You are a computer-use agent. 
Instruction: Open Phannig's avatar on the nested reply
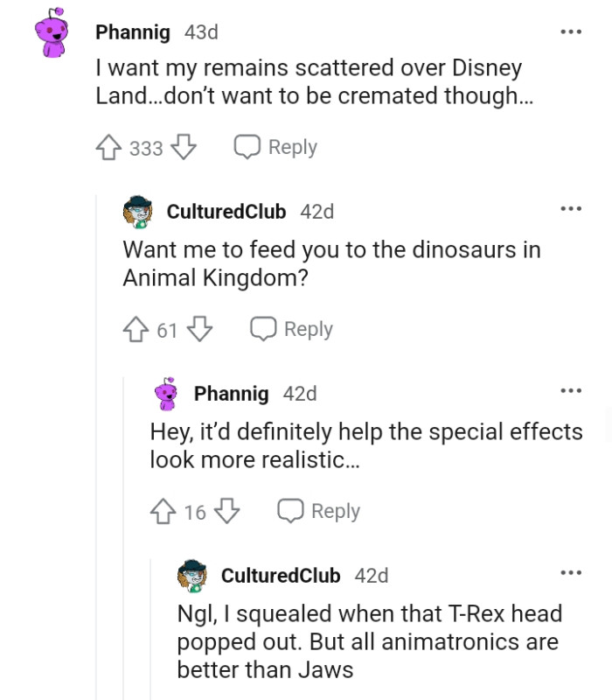point(164,393)
